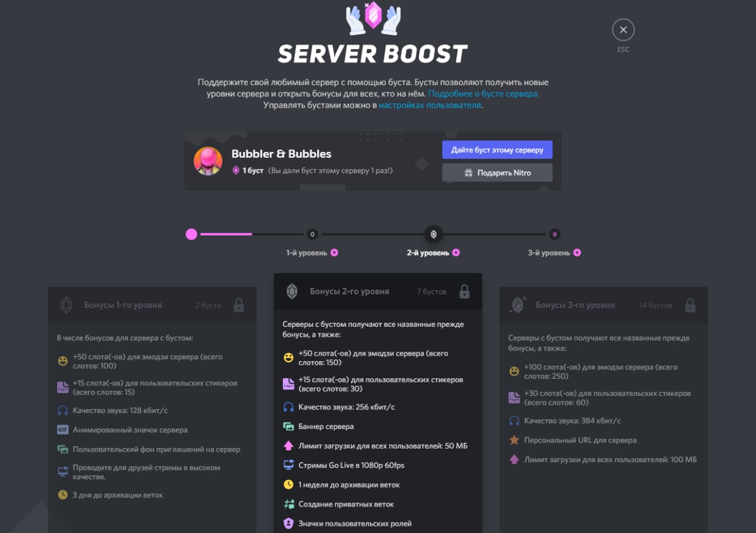The height and width of the screenshot is (533, 756).
Task: Click sticker icon for 'всего слотов: 30'
Action: 288,383
